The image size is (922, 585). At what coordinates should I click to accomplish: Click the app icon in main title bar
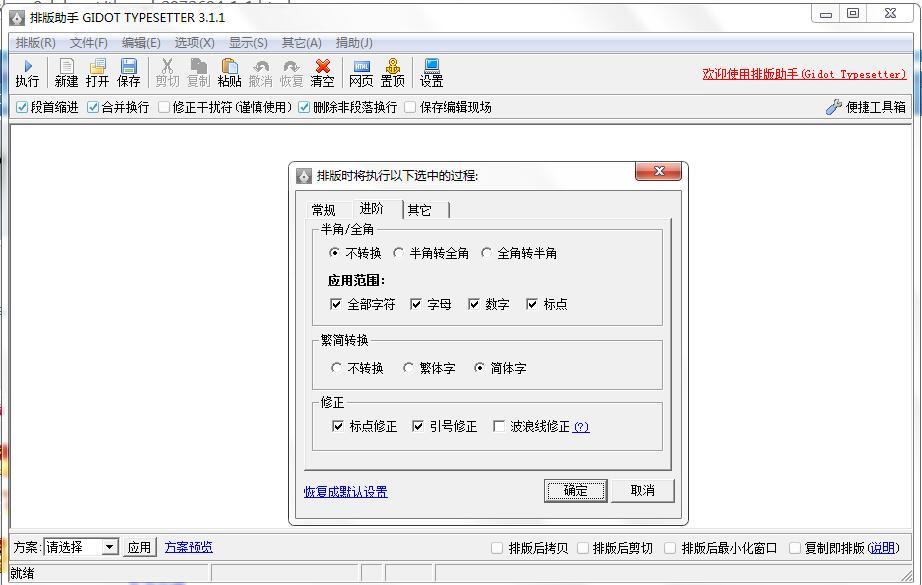[x=17, y=18]
